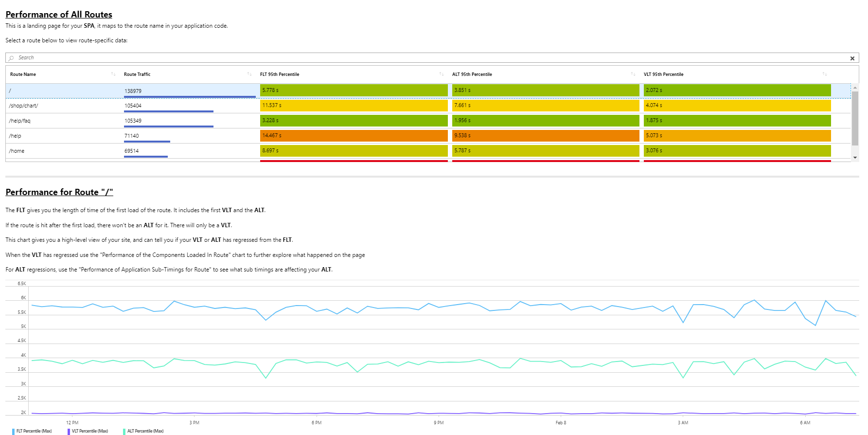Click the 6 AM axis label
The image size is (868, 435).
click(x=805, y=423)
